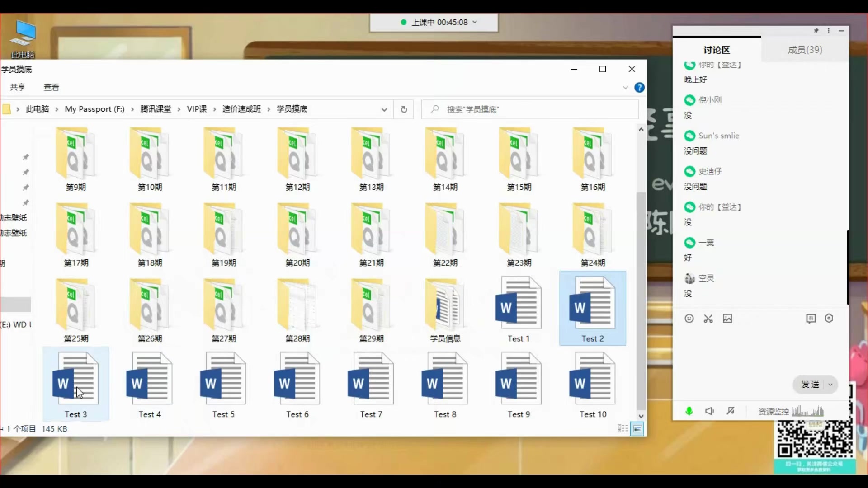
Task: Toggle the crossed-out pen annotation icon
Action: tap(731, 411)
